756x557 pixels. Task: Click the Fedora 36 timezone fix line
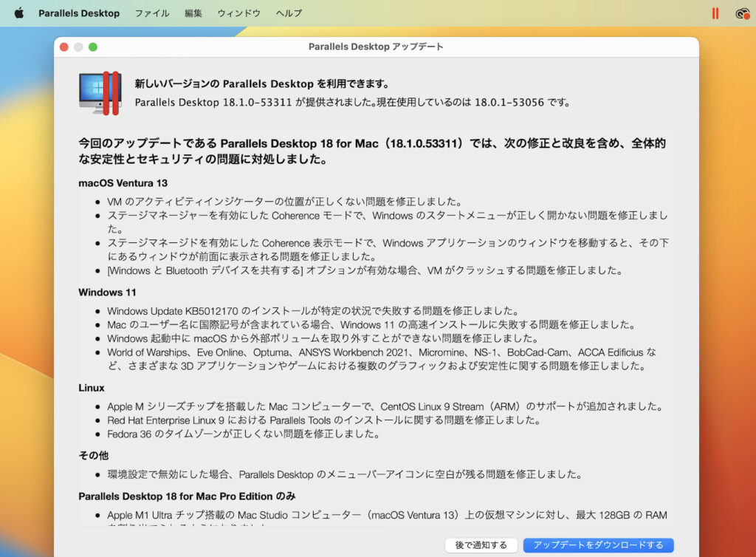pyautogui.click(x=244, y=434)
